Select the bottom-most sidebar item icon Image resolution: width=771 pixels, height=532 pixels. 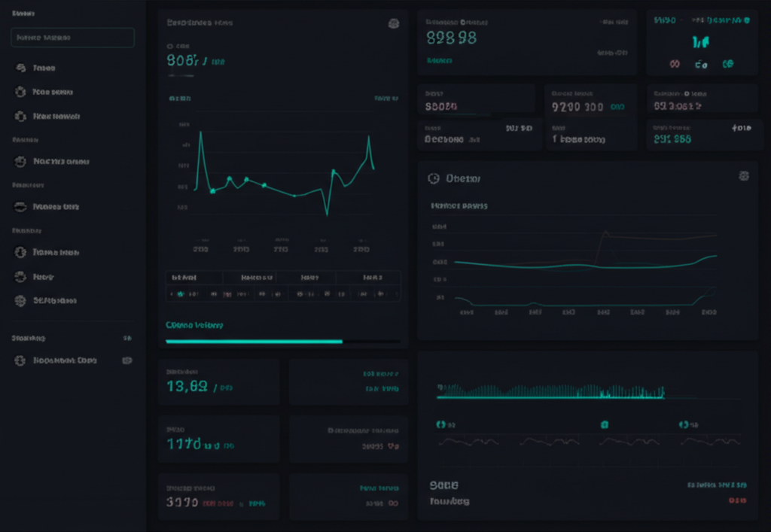20,360
